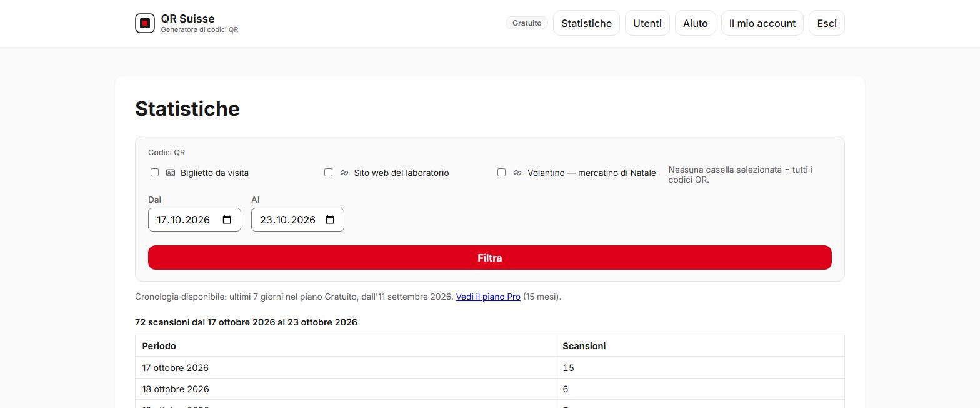
Task: Open Il mio account
Action: [762, 23]
